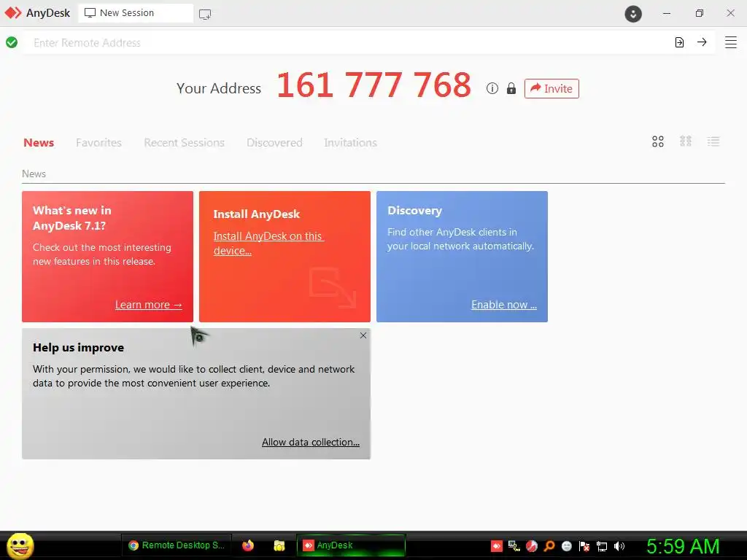Switch to list view icon

(713, 141)
